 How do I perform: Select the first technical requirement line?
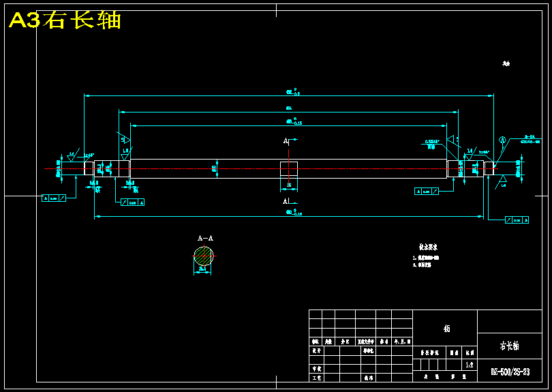[426, 258]
